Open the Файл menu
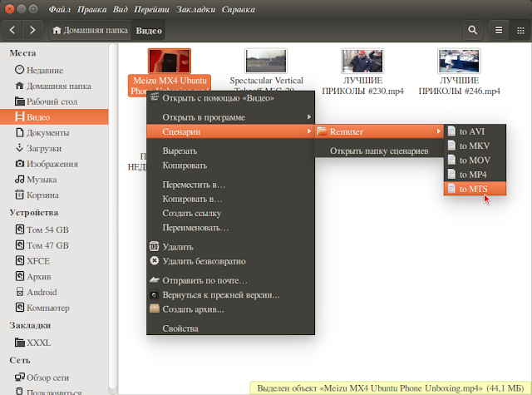The image size is (532, 395). pyautogui.click(x=59, y=9)
